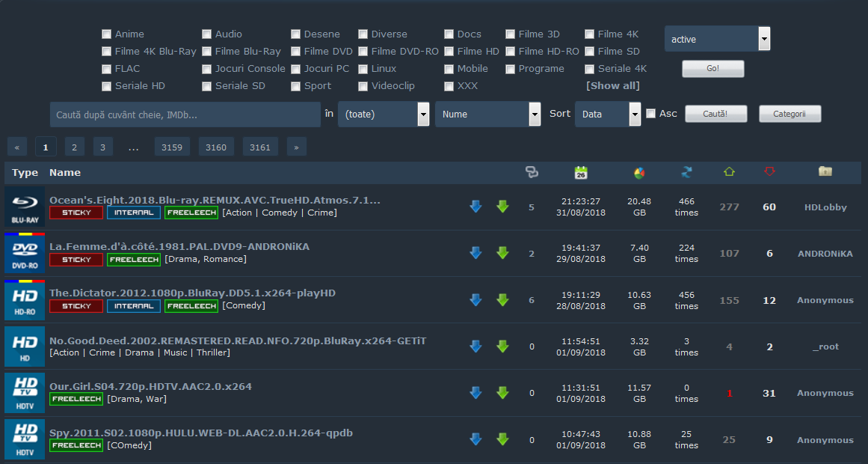Open HD-RO category icon on The.Dictator row

[25, 300]
